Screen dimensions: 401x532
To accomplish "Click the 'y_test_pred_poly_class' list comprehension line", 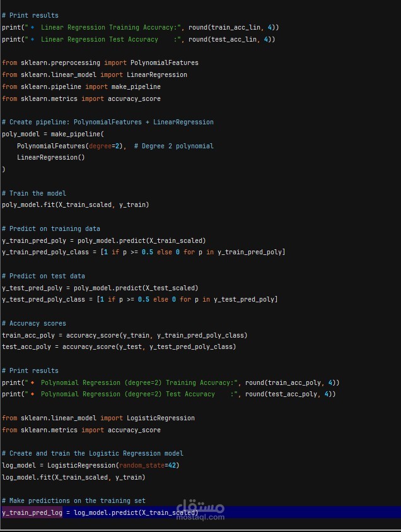I will point(139,300).
